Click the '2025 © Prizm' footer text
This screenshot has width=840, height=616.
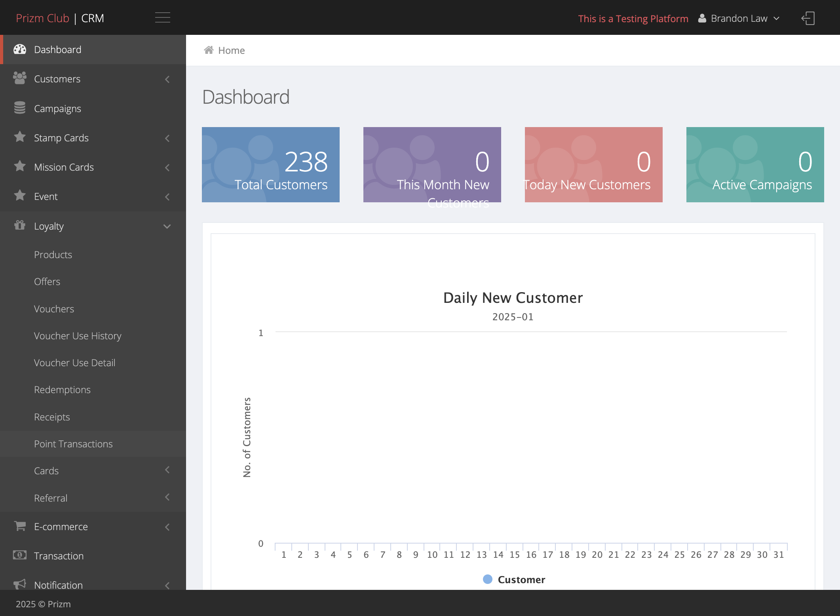pyautogui.click(x=43, y=604)
